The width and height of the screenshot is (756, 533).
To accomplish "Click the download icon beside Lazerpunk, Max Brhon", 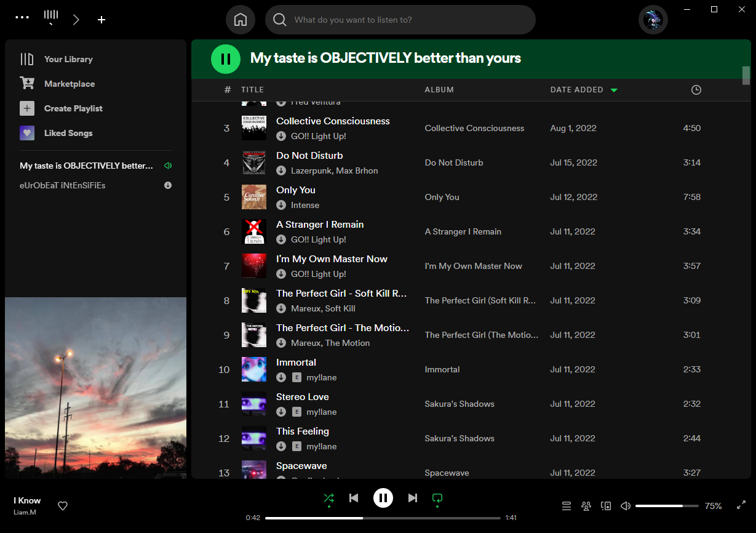I will point(281,170).
